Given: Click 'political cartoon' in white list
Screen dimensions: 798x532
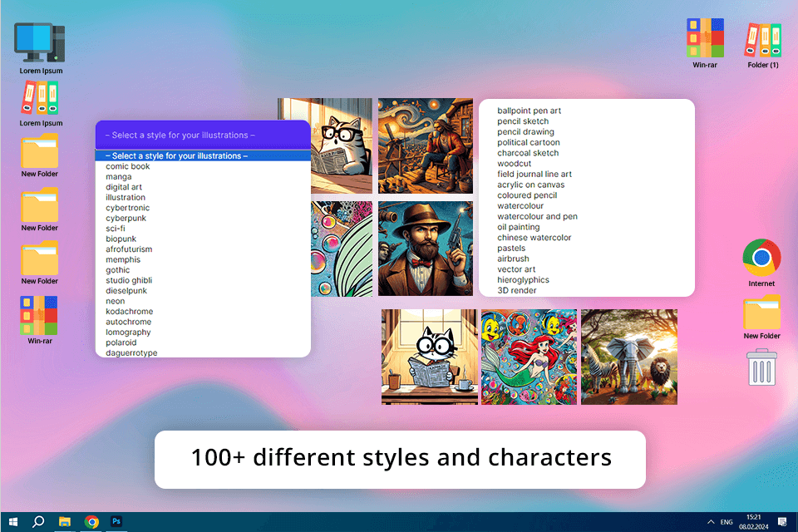Looking at the screenshot, I should tap(529, 142).
